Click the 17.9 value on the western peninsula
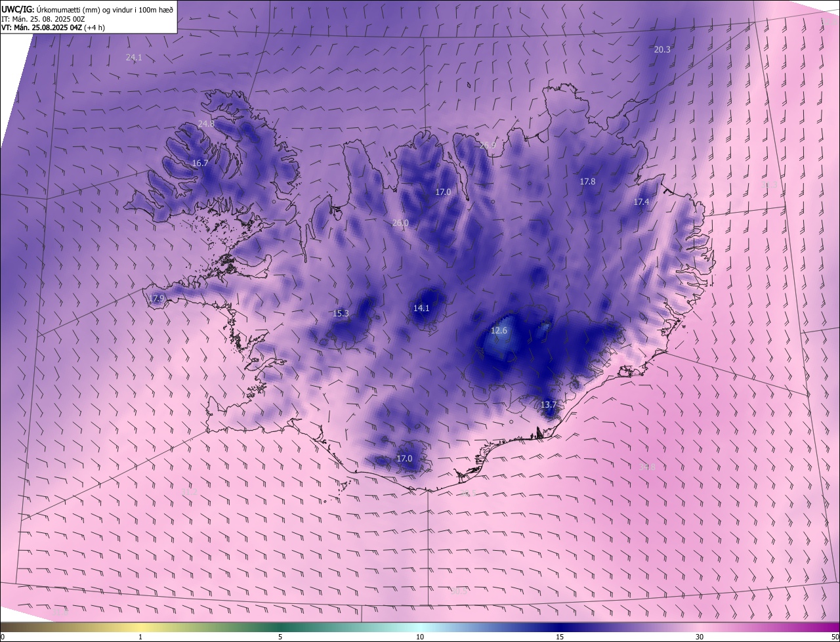The image size is (840, 642). [x=156, y=299]
